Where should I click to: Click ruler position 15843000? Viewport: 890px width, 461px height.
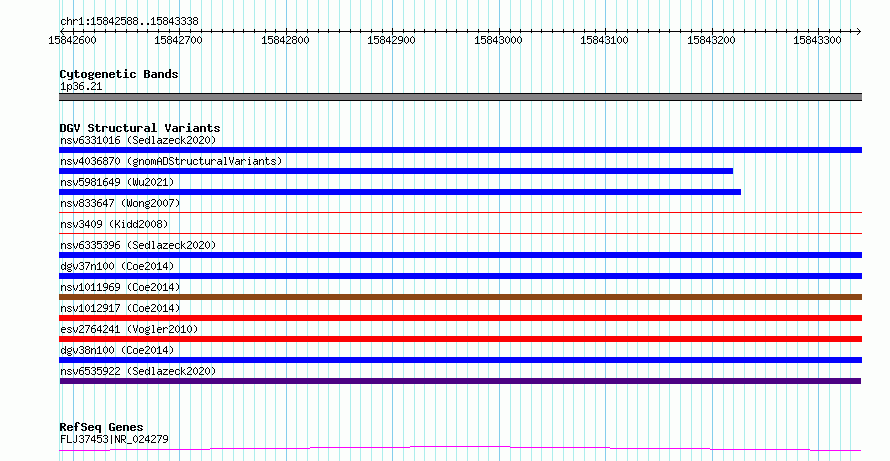tap(498, 40)
